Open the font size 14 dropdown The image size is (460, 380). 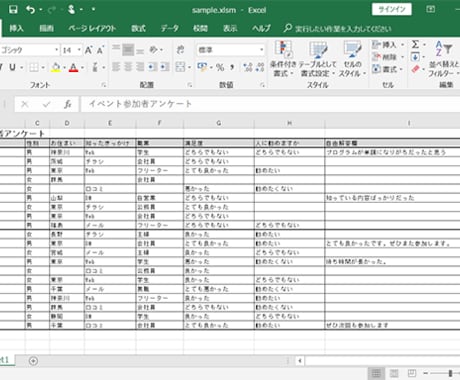[x=79, y=50]
